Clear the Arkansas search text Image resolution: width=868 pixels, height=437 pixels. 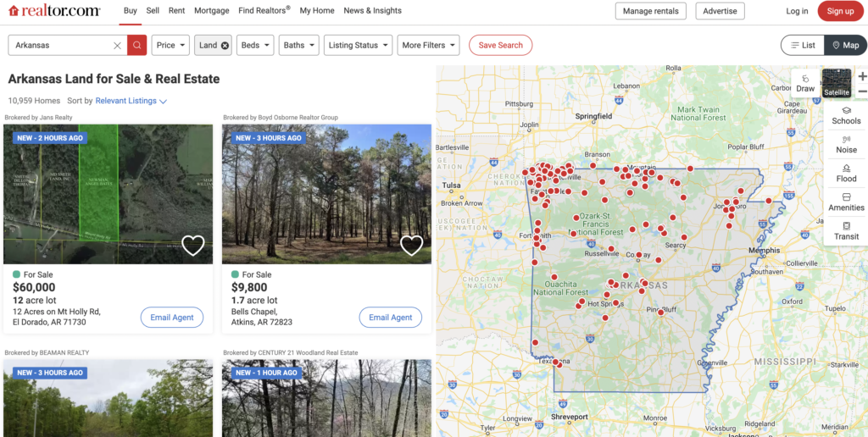117,46
